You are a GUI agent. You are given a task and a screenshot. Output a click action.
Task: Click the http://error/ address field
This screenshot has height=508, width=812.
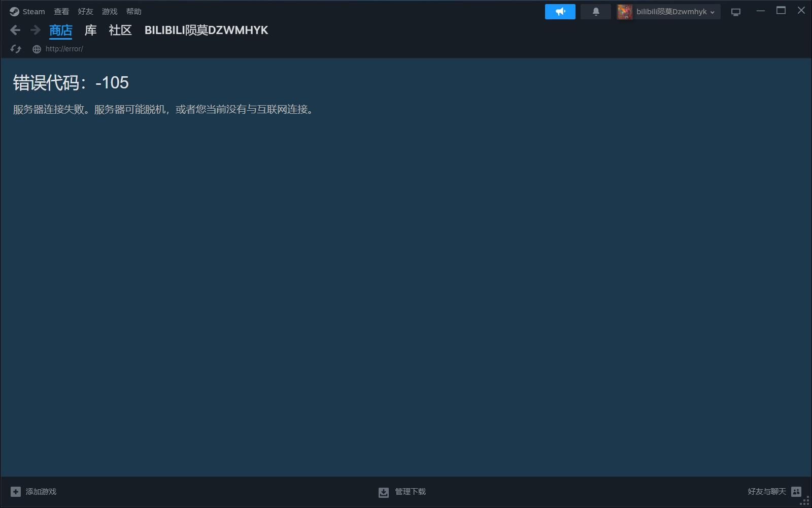64,49
